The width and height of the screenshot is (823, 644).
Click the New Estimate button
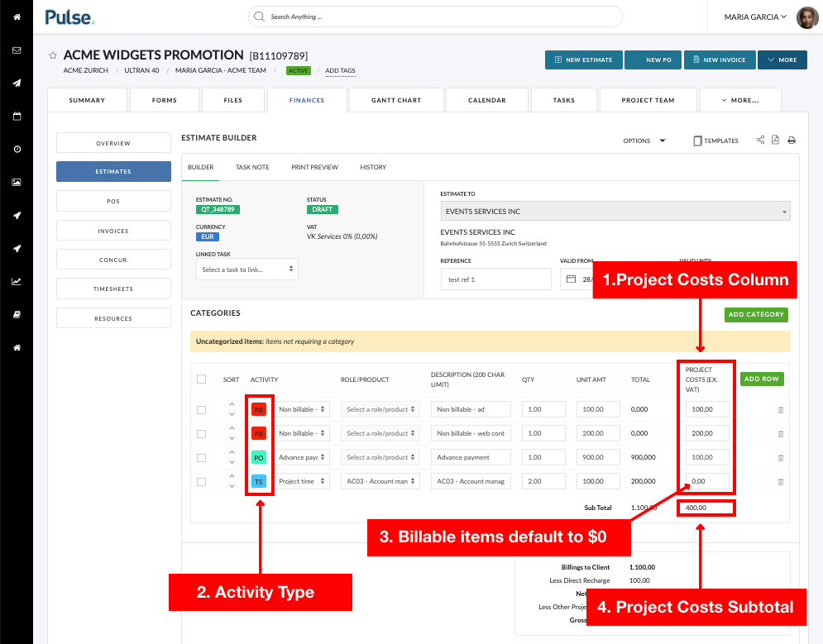tap(584, 60)
